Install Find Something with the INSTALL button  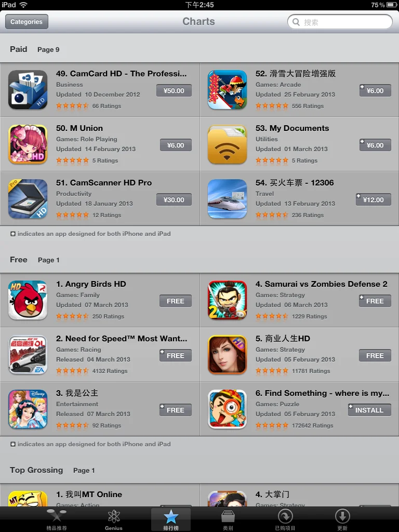369,410
